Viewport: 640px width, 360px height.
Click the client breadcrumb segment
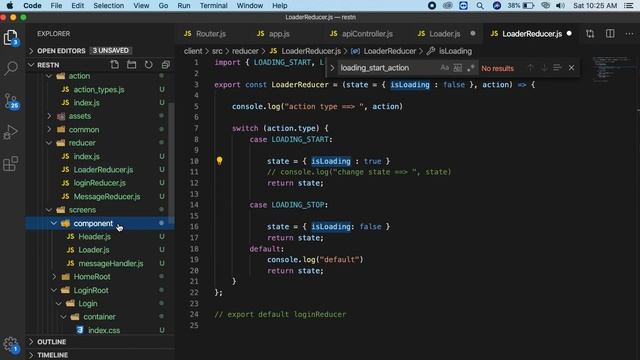click(193, 51)
